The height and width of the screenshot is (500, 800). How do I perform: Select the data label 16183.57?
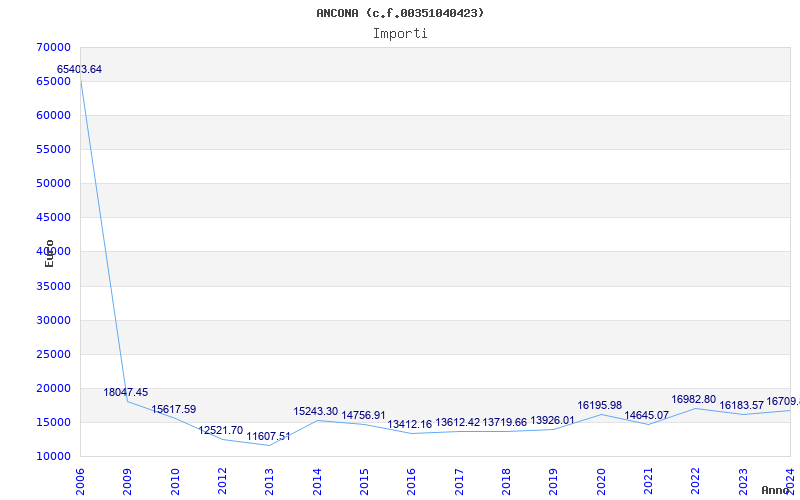pyautogui.click(x=741, y=405)
